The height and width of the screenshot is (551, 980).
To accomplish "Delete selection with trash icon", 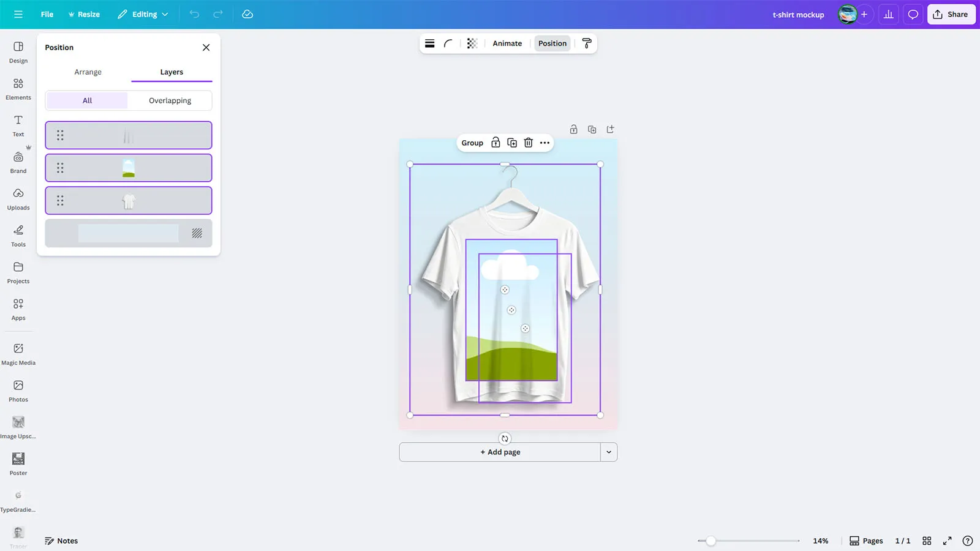I will (x=528, y=143).
